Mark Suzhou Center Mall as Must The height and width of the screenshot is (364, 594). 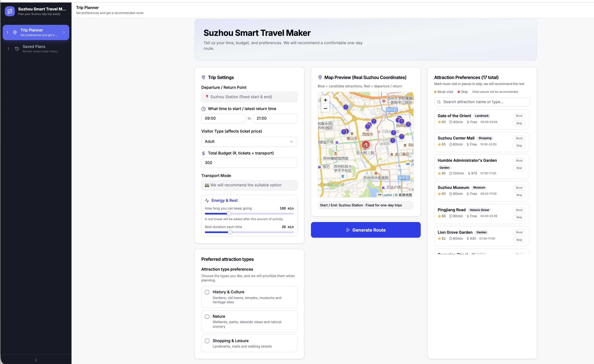tap(519, 138)
